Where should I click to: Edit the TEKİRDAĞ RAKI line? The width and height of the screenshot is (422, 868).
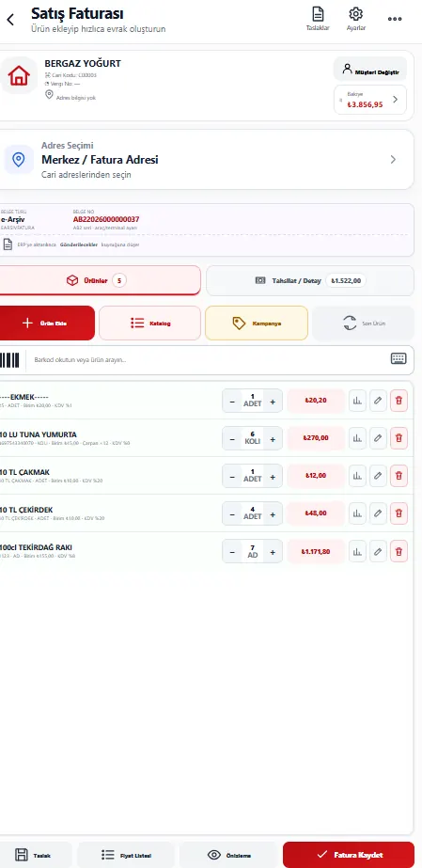tap(378, 551)
